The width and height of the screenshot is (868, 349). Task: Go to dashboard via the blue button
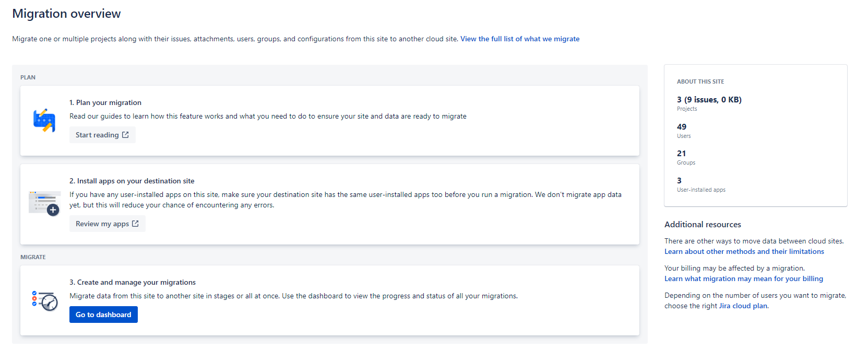pyautogui.click(x=103, y=315)
